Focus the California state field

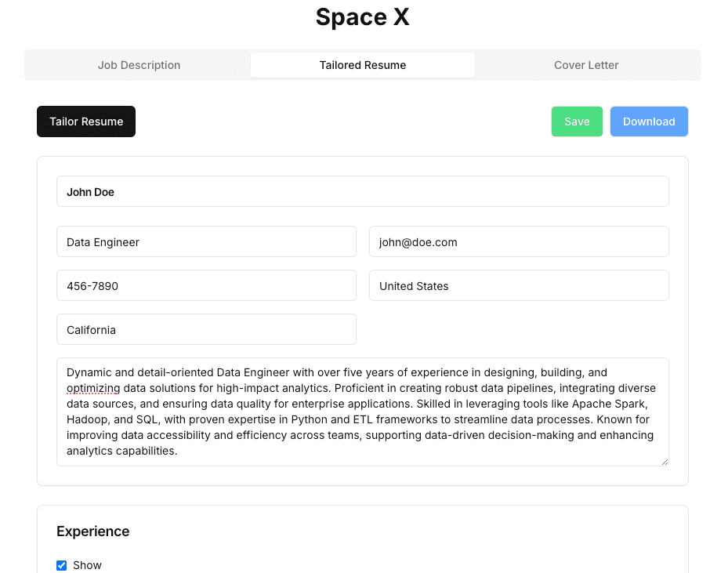pos(207,329)
